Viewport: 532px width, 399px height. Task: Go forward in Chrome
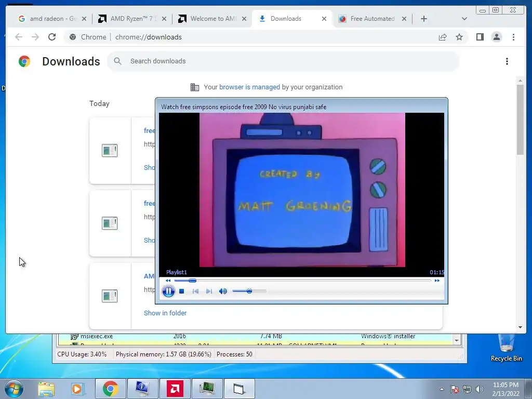click(35, 37)
